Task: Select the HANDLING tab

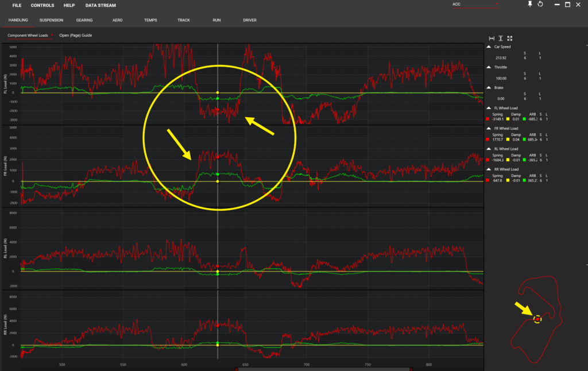Action: point(18,20)
